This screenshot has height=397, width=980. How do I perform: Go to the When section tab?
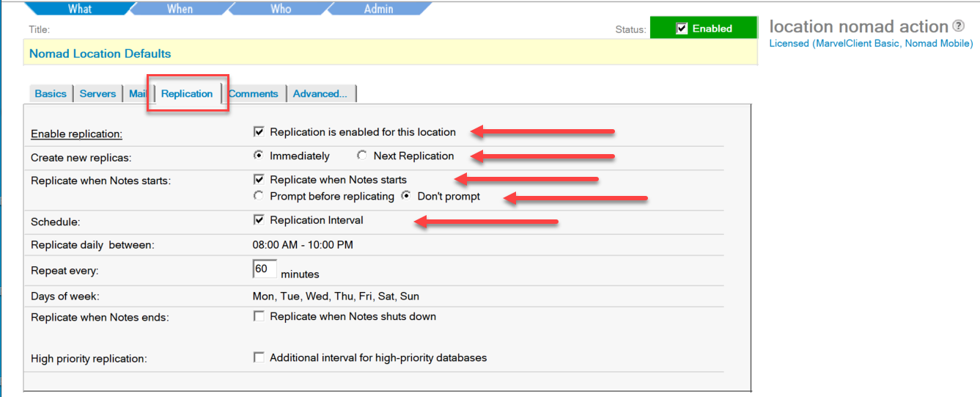[180, 9]
